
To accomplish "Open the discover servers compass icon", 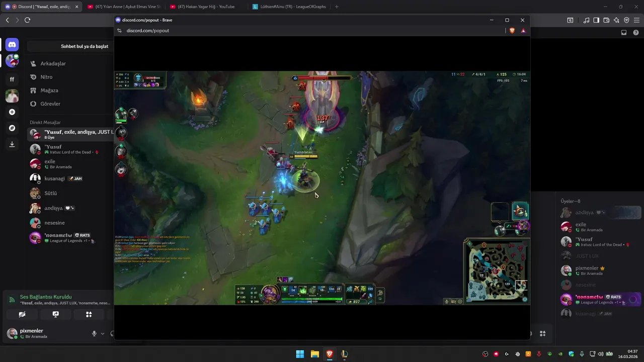I will tap(12, 128).
